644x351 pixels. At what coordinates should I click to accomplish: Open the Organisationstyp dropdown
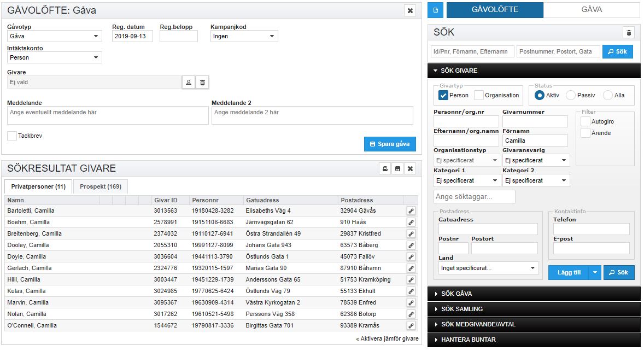coord(466,161)
